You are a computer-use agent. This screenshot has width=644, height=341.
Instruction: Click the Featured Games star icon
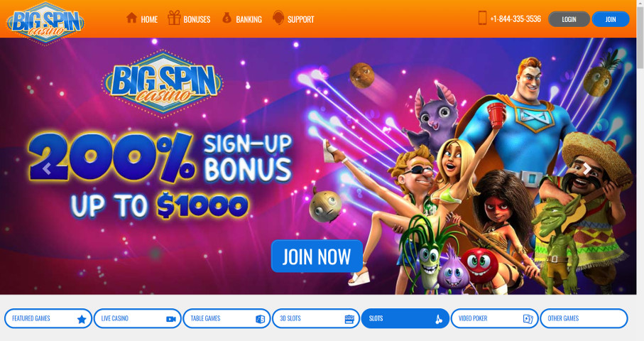tap(82, 319)
